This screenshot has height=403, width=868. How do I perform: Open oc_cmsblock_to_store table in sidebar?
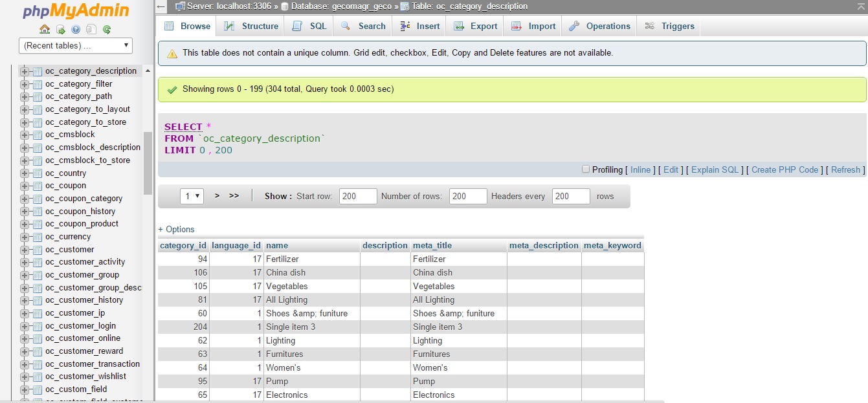pos(87,160)
